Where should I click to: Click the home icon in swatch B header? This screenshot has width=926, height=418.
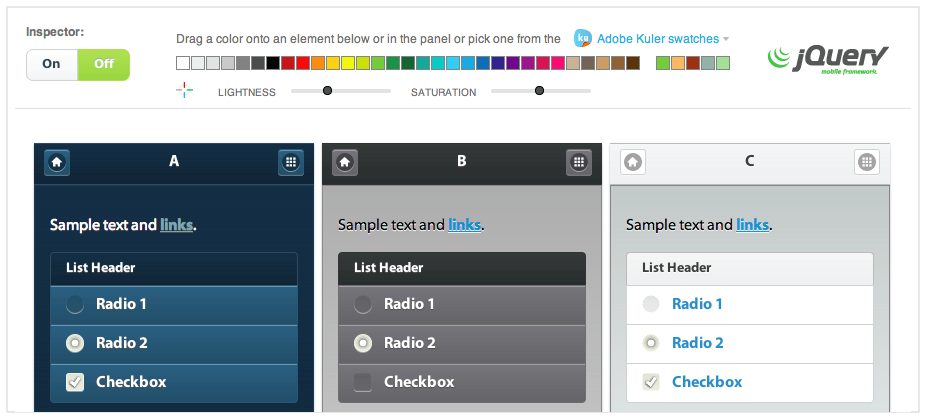click(x=345, y=162)
